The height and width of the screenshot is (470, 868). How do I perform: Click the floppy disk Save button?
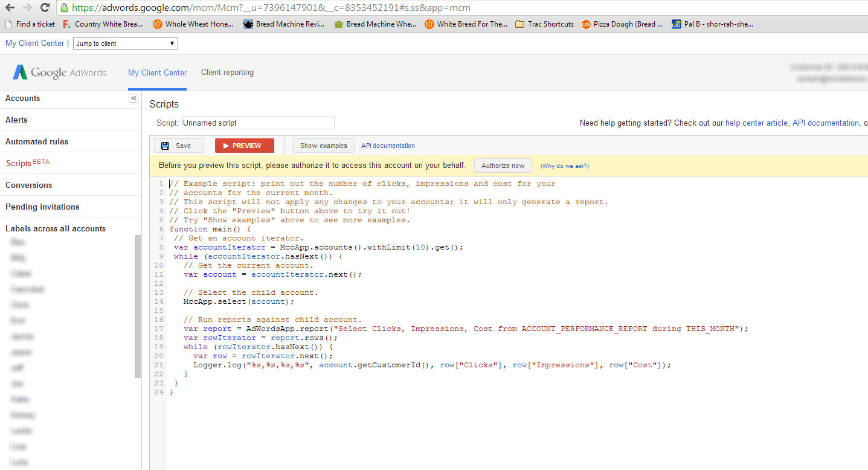click(x=179, y=146)
